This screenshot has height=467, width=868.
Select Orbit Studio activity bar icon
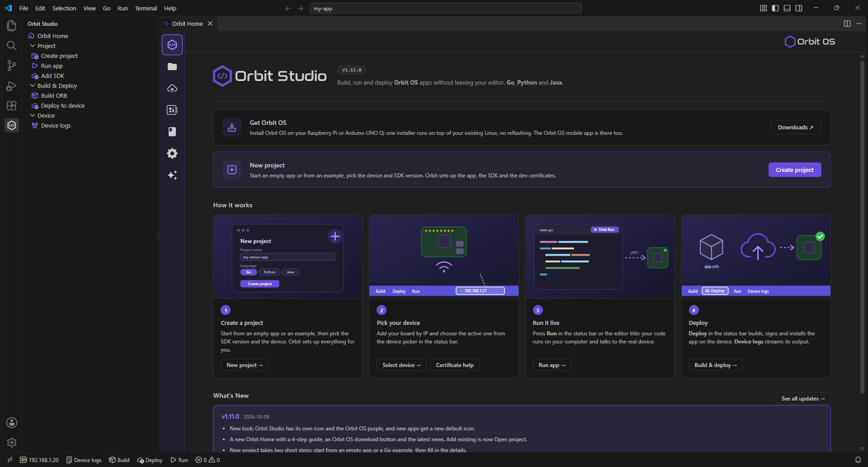point(12,125)
